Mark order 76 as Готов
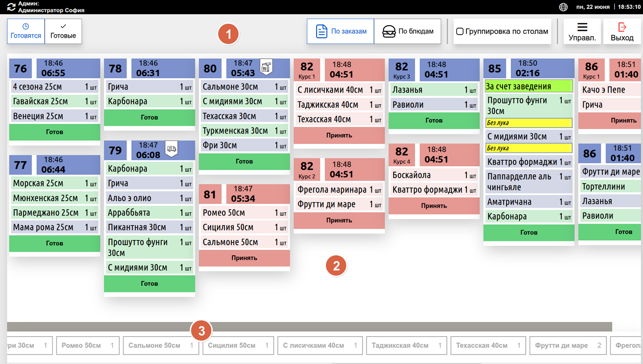Viewport: 643px width, 364px height. click(54, 132)
